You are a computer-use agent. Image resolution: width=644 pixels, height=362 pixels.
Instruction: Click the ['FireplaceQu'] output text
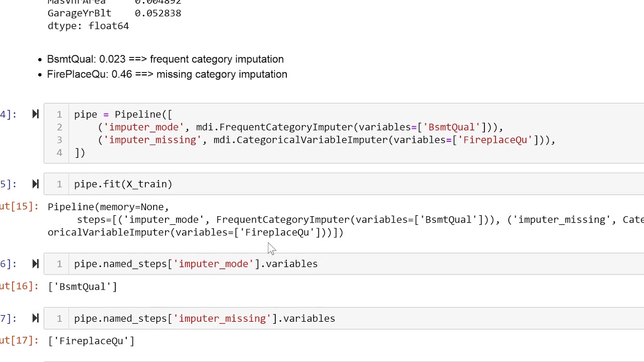coord(91,341)
